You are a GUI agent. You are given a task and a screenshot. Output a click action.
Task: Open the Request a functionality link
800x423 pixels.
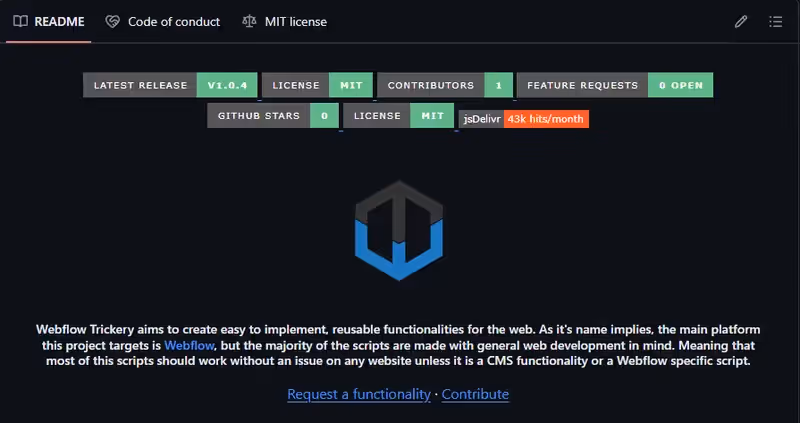coord(359,394)
